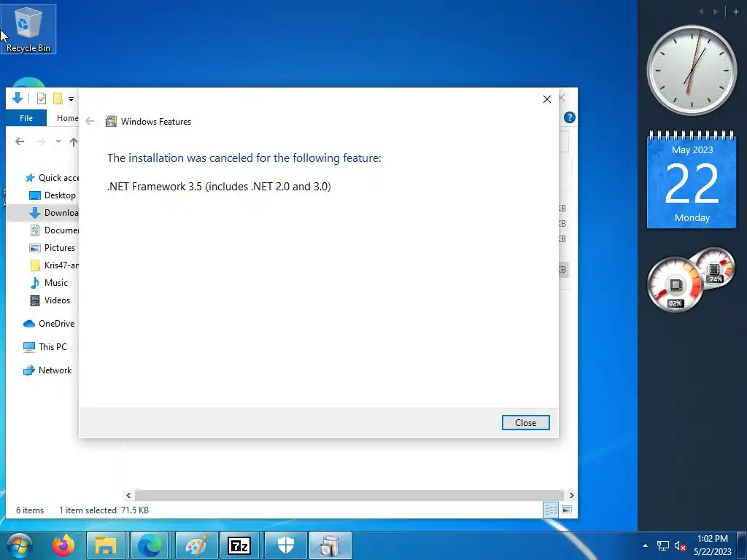Screen dimensions: 747x560
Task: Select Downloads in navigation pane
Action: (53, 213)
